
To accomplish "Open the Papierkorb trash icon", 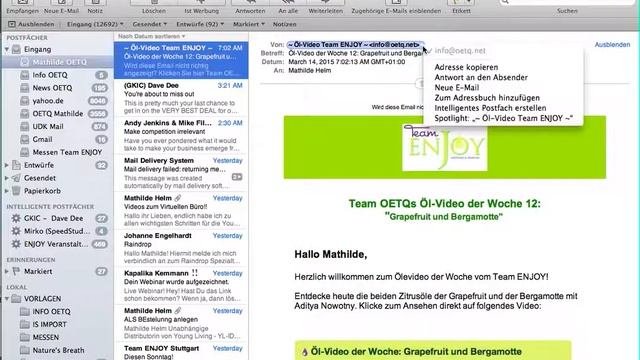I will coord(16,191).
